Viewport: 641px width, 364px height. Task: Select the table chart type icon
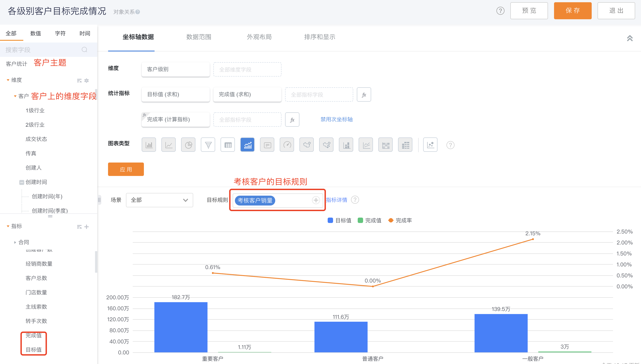click(228, 145)
